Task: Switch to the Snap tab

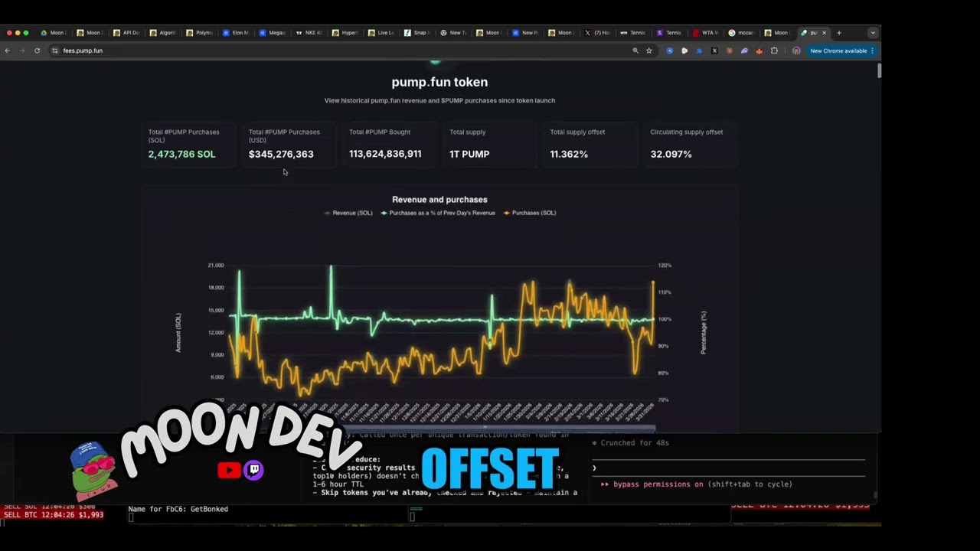Action: 418,33
